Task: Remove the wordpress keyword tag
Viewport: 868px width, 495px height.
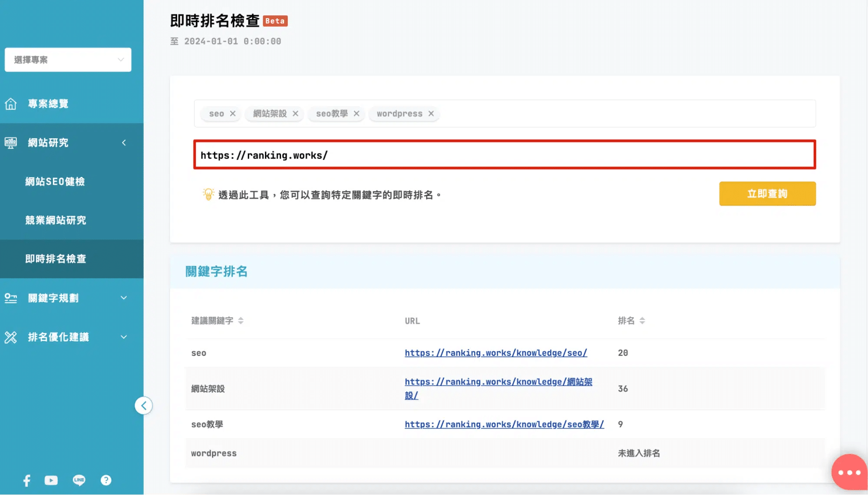Action: (x=431, y=113)
